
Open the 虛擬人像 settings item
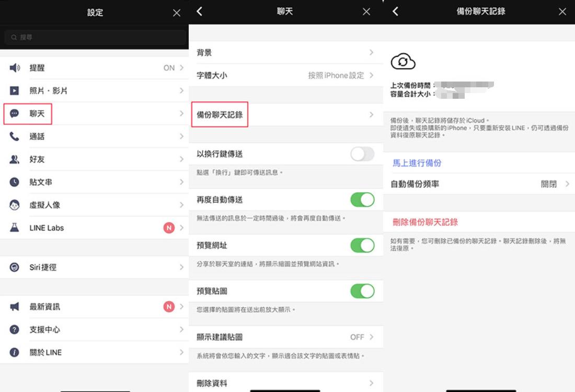[x=95, y=205]
